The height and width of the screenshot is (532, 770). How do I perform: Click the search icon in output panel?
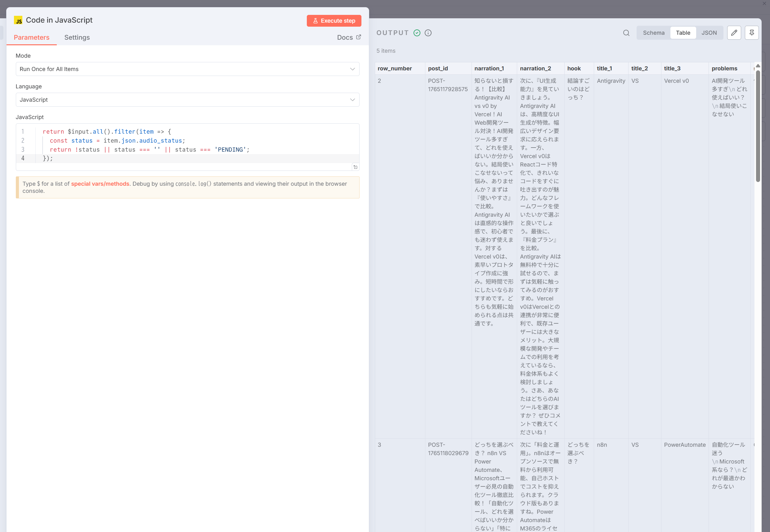click(x=626, y=33)
